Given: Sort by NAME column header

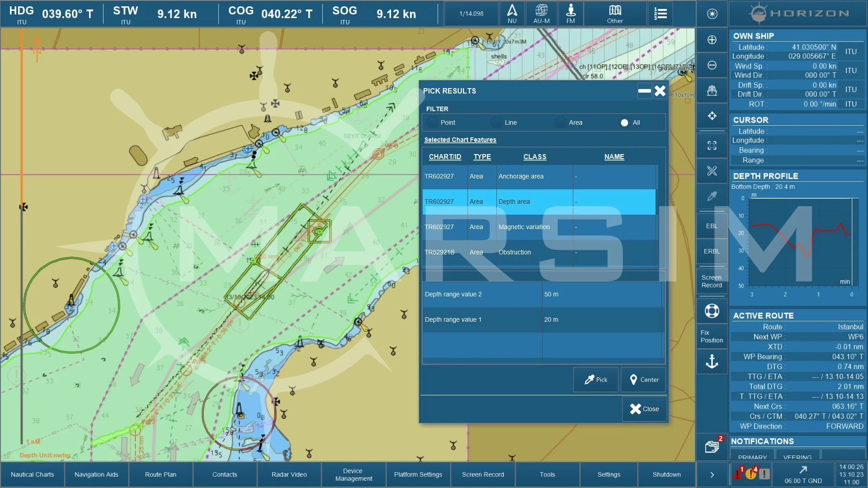Looking at the screenshot, I should point(614,157).
